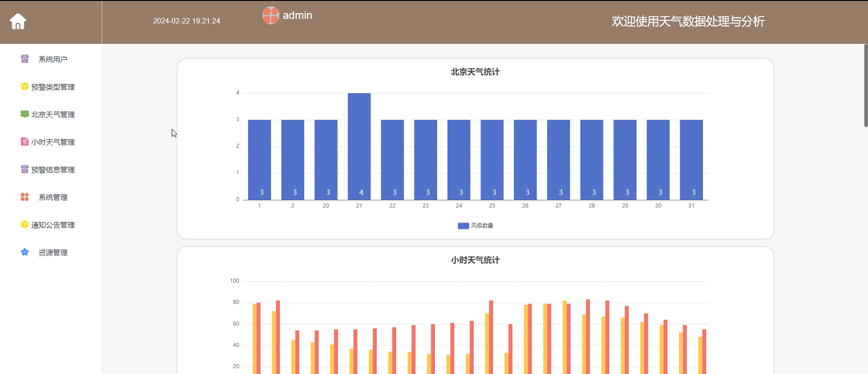Select the 资源管理 blue star icon
This screenshot has height=374, width=868.
click(x=25, y=252)
